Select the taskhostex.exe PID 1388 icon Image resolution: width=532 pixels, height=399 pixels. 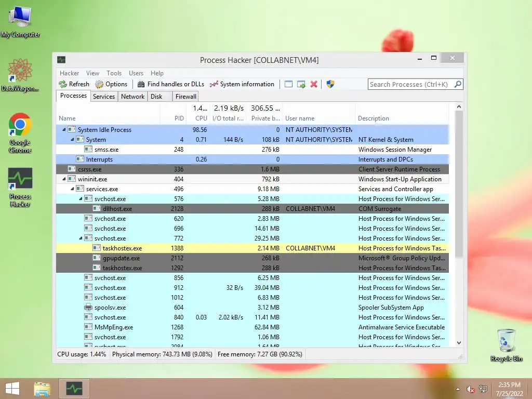point(97,248)
